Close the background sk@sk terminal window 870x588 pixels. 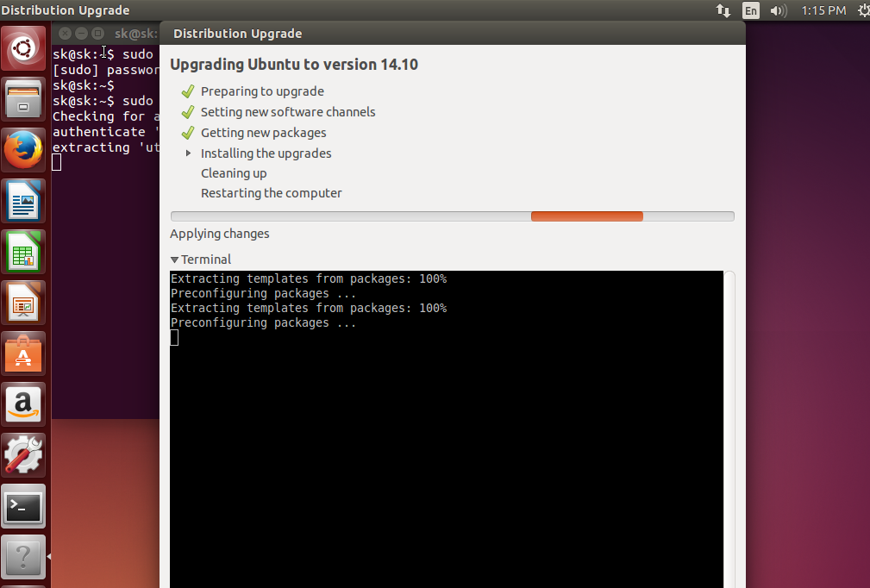[x=65, y=34]
